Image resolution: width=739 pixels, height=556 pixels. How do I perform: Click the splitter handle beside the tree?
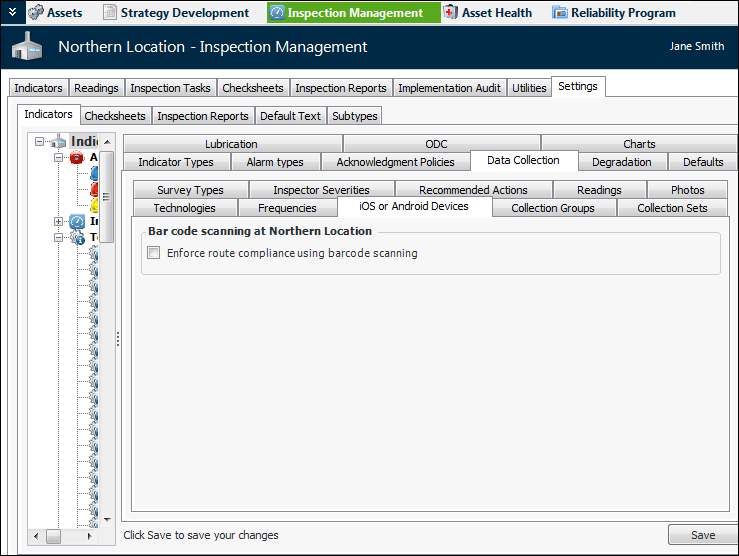(118, 339)
